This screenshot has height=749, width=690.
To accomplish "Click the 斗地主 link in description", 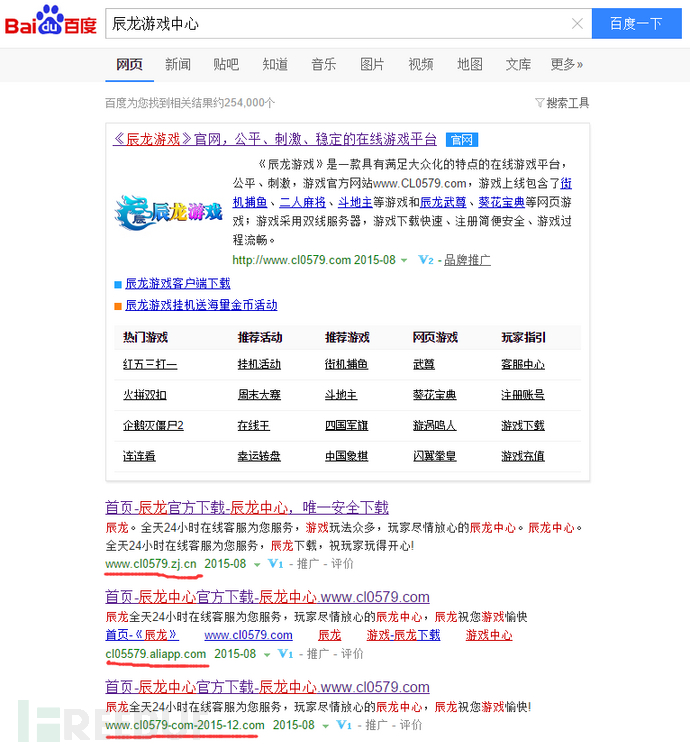I will coord(355,202).
